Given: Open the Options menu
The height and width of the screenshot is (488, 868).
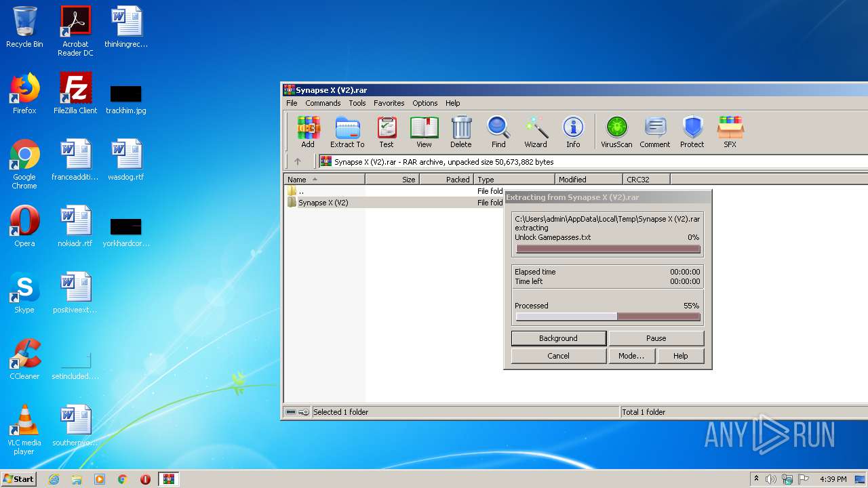Looking at the screenshot, I should click(425, 103).
